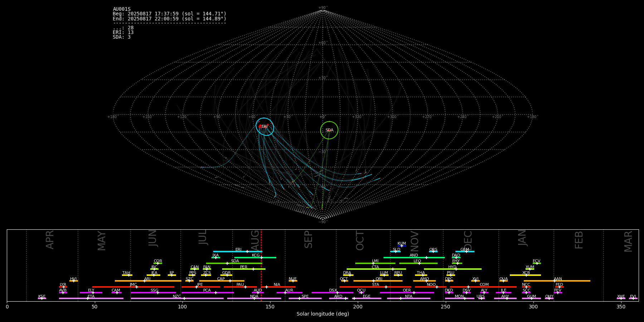Click the COR shower marker
644x322 pixels.
click(x=158, y=263)
